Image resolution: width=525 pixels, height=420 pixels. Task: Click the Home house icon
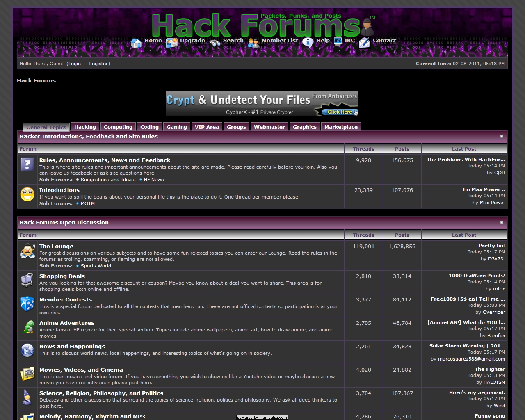(x=136, y=43)
